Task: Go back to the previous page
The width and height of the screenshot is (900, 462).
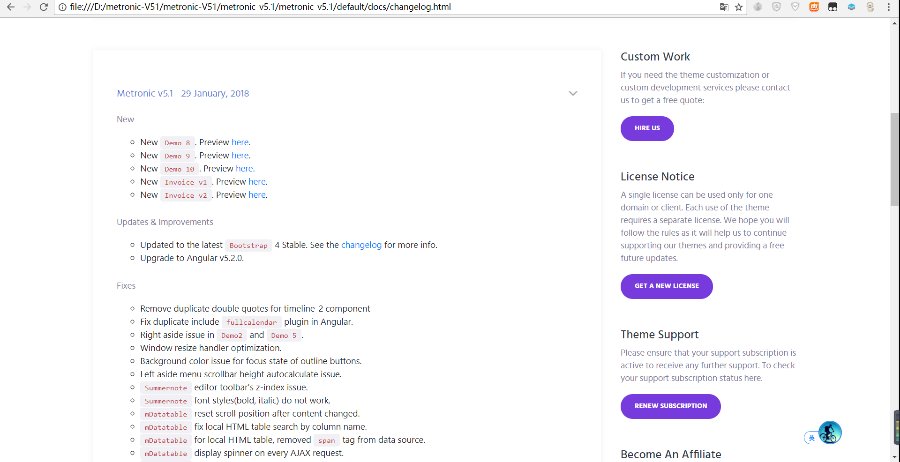Action: pos(10,7)
